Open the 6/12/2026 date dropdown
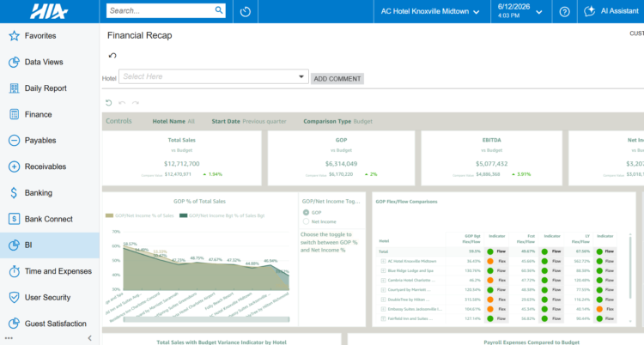Image resolution: width=644 pixels, height=345 pixels. [x=519, y=11]
